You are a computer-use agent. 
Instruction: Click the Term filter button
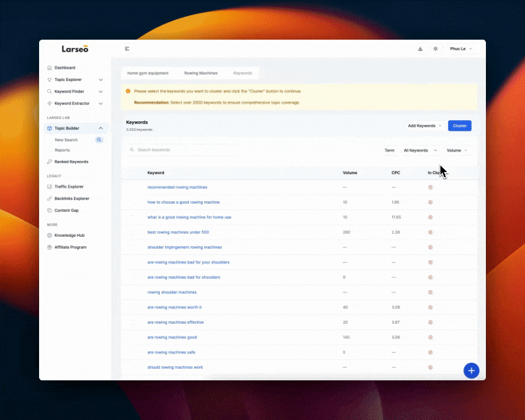[390, 150]
